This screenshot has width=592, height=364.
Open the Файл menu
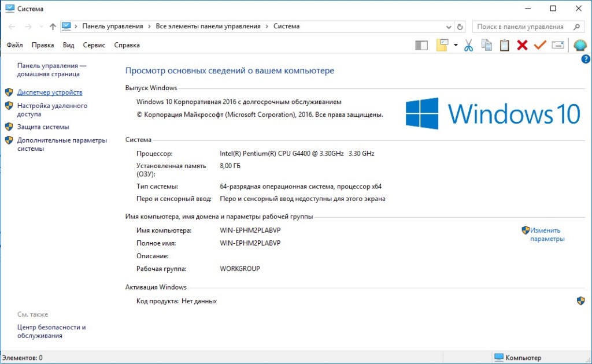[14, 45]
